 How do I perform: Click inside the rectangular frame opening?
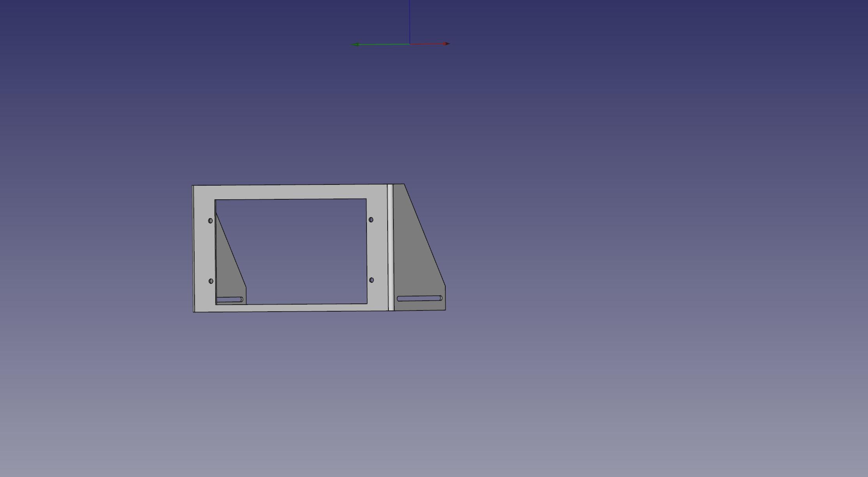pyautogui.click(x=304, y=250)
